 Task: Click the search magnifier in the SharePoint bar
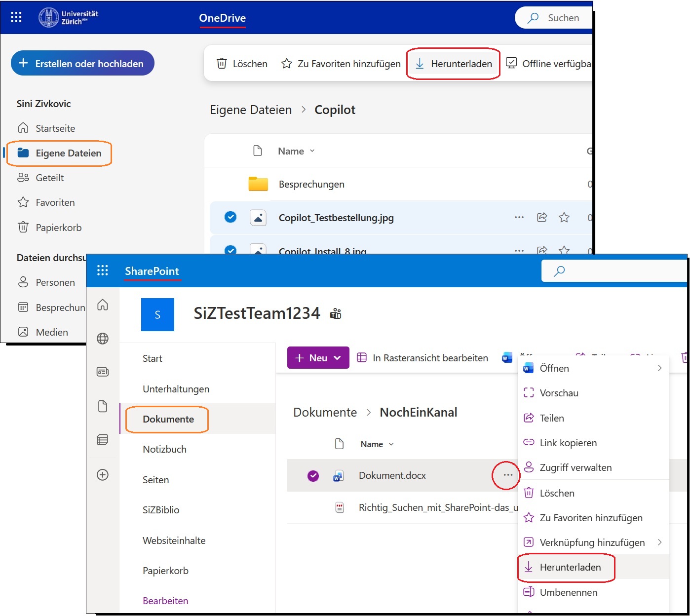tap(559, 270)
